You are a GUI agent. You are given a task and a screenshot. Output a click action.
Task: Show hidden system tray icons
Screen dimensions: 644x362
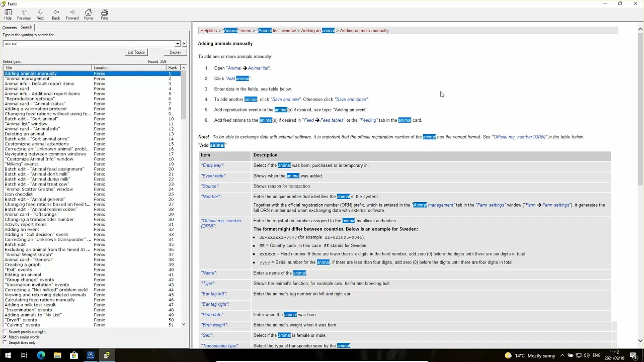pos(562,355)
